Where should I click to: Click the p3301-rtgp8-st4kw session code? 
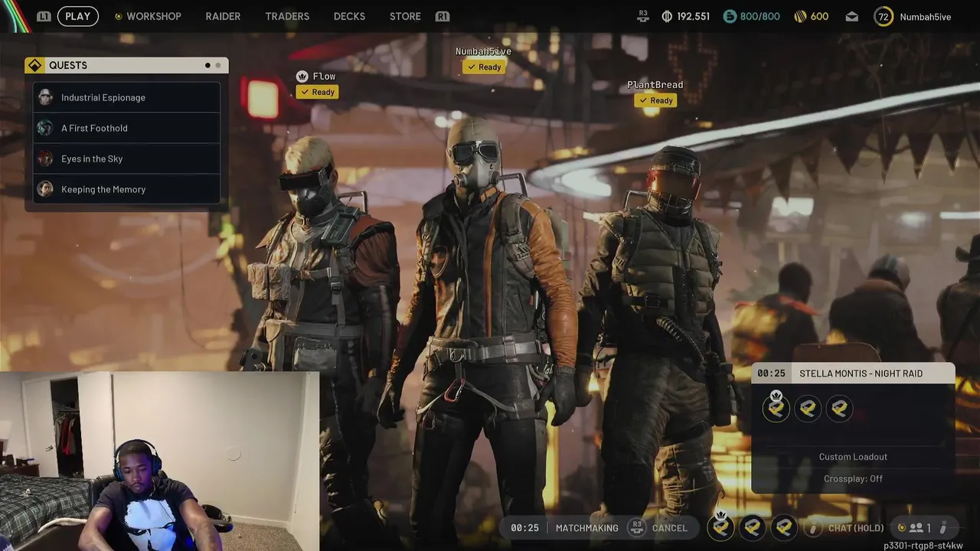click(923, 546)
